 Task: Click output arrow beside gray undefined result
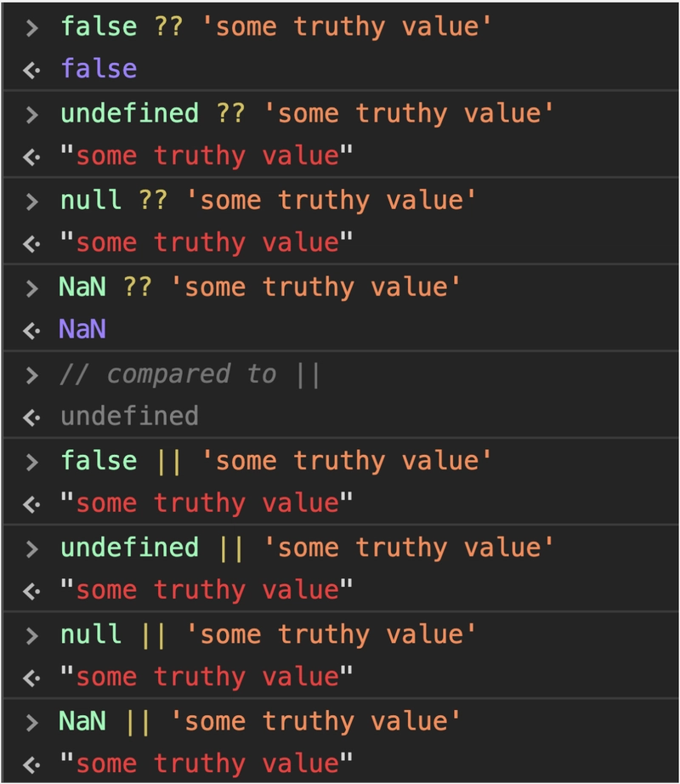[x=31, y=418]
